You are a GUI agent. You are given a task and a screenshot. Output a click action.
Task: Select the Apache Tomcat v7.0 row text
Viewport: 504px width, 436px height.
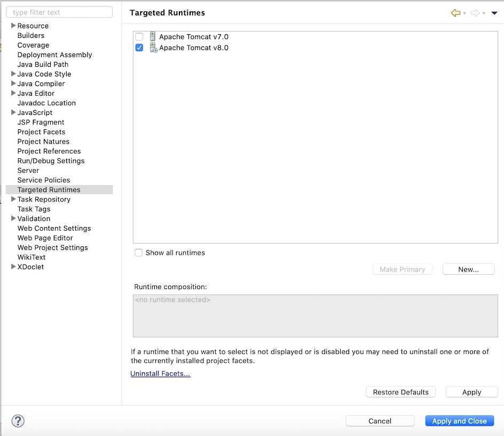click(x=194, y=37)
